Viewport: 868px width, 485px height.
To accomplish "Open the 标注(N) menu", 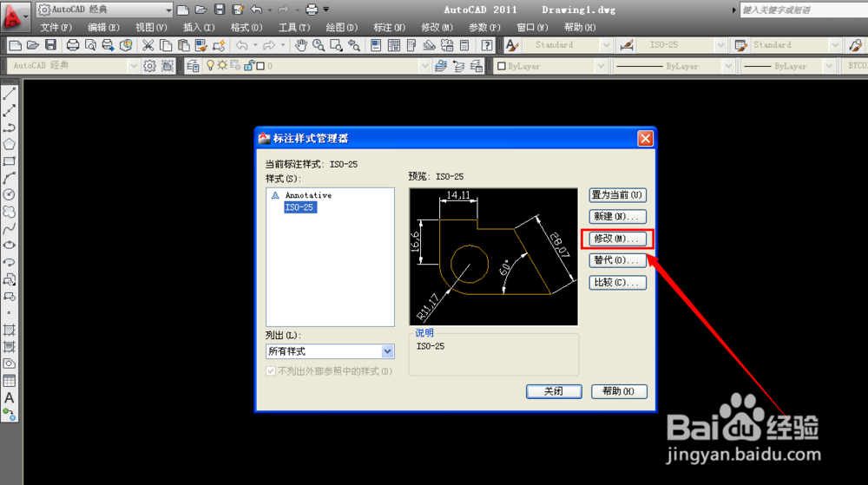I will coord(389,27).
